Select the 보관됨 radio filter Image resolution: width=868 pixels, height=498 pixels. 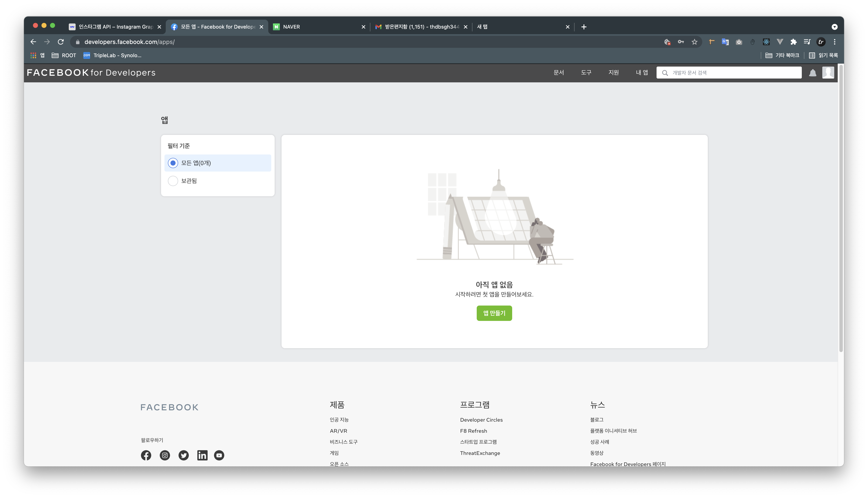tap(173, 181)
